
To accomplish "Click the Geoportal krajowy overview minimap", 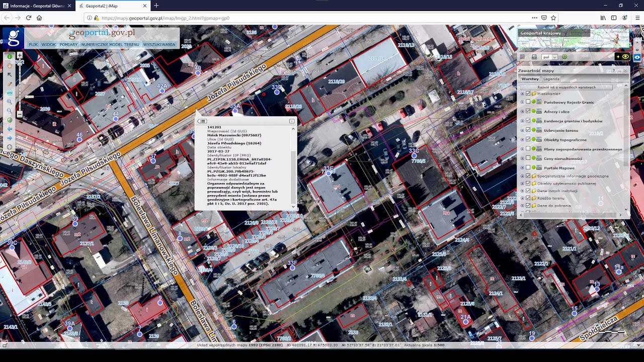I will [574, 38].
